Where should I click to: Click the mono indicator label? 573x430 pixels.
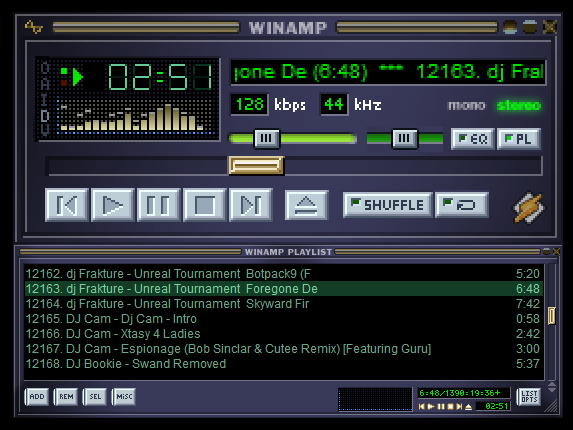(x=467, y=106)
